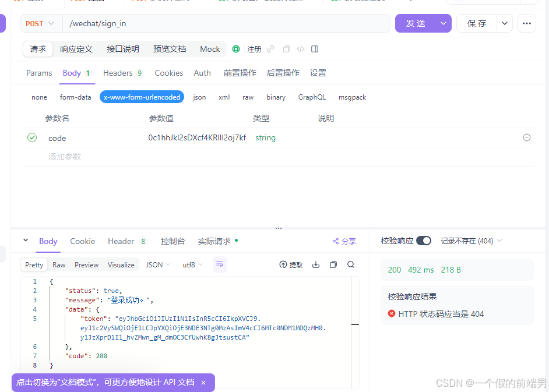
Task: Click the link icon next to 注册
Action: [270, 49]
